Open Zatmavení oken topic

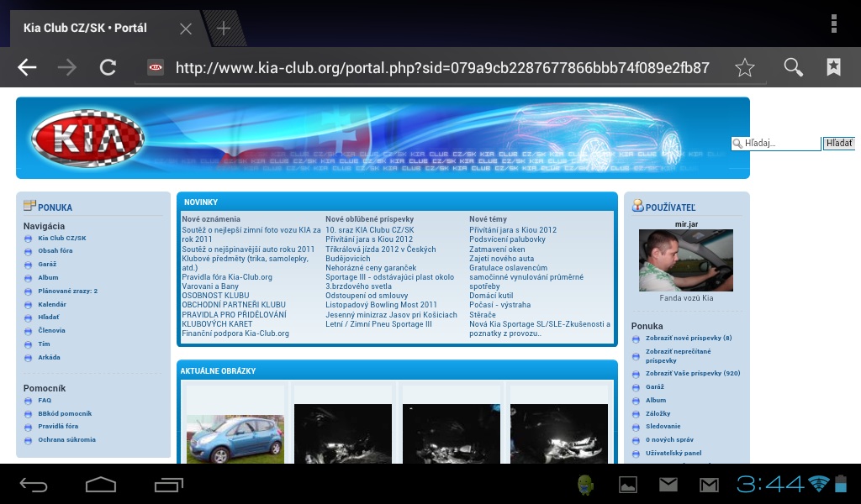click(497, 249)
